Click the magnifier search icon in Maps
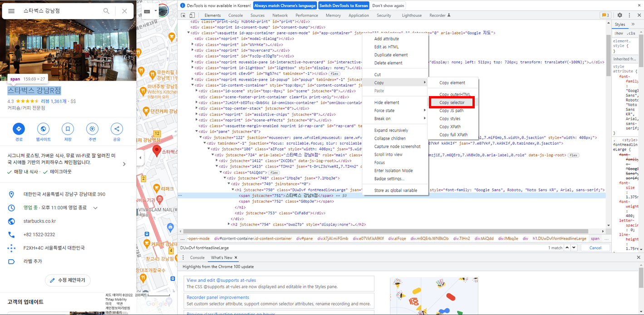Screen dimensions: 644x315 pos(107,11)
